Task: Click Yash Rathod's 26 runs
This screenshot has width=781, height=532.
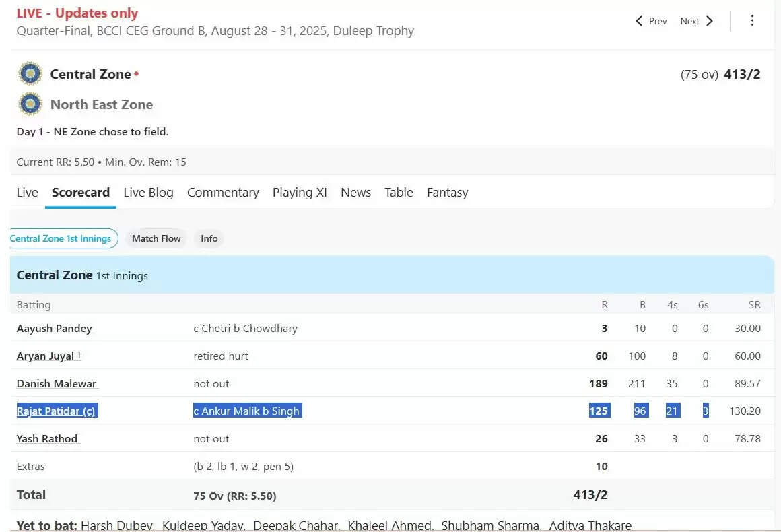Action: [601, 439]
